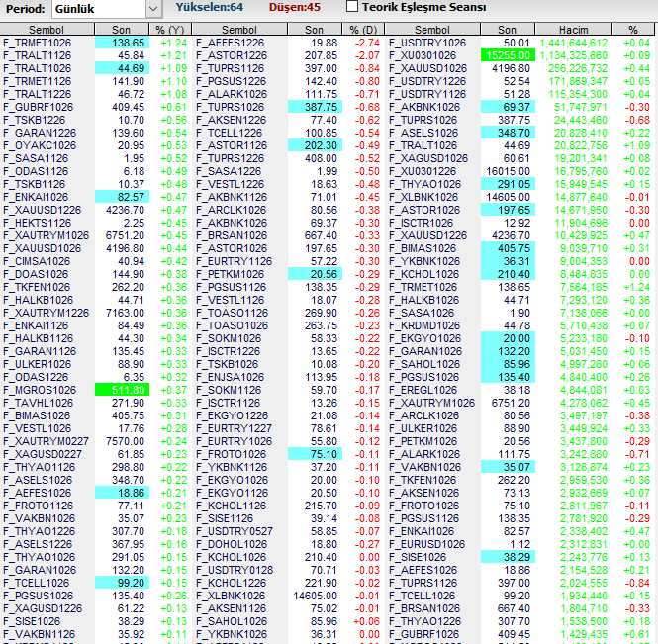Select the F_AEFES1226 symbol
Screen dimensions: 658x644
(x=230, y=43)
